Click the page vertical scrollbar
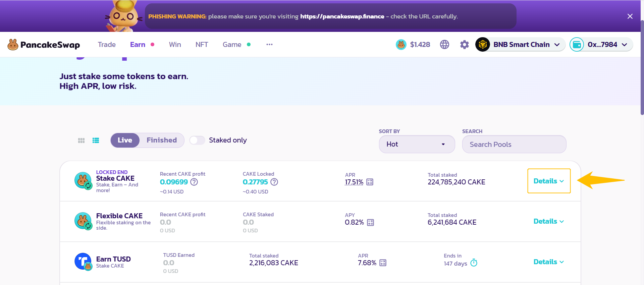The image size is (644, 285). [x=642, y=67]
